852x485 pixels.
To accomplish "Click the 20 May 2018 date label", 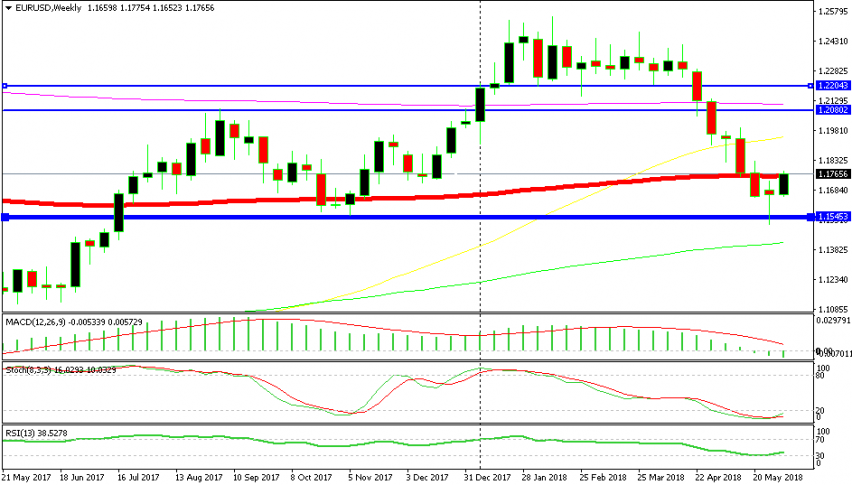I will 778,477.
